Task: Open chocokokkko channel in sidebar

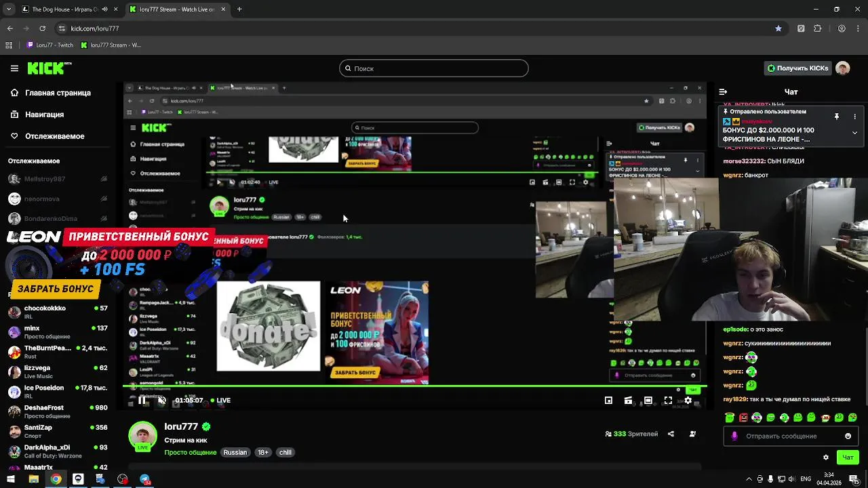Action: click(x=58, y=312)
